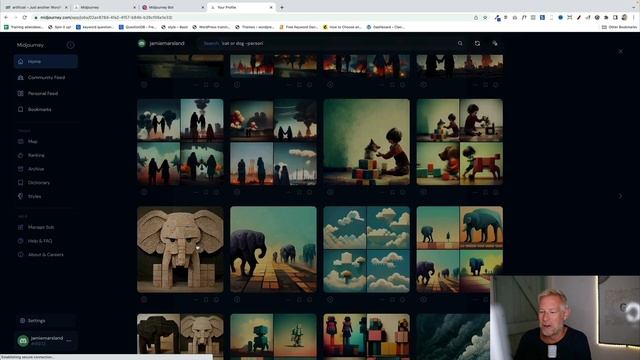Open the dark storm clouds image in the bottom row
The width and height of the screenshot is (640, 360).
[x=453, y=336]
